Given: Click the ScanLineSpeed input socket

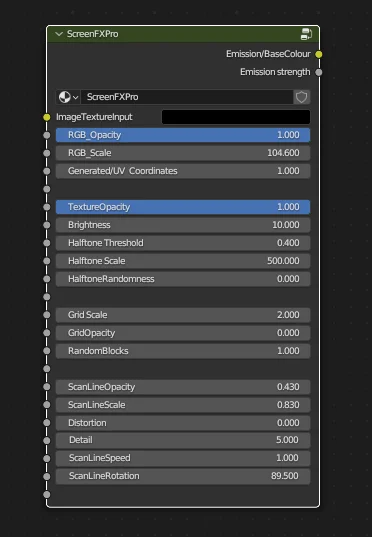Looking at the screenshot, I should (x=47, y=458).
